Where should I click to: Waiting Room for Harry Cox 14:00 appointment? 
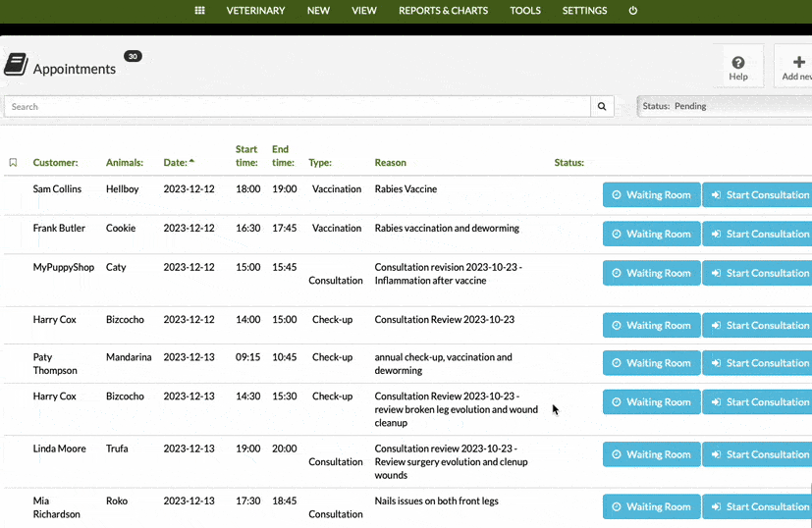pos(651,325)
